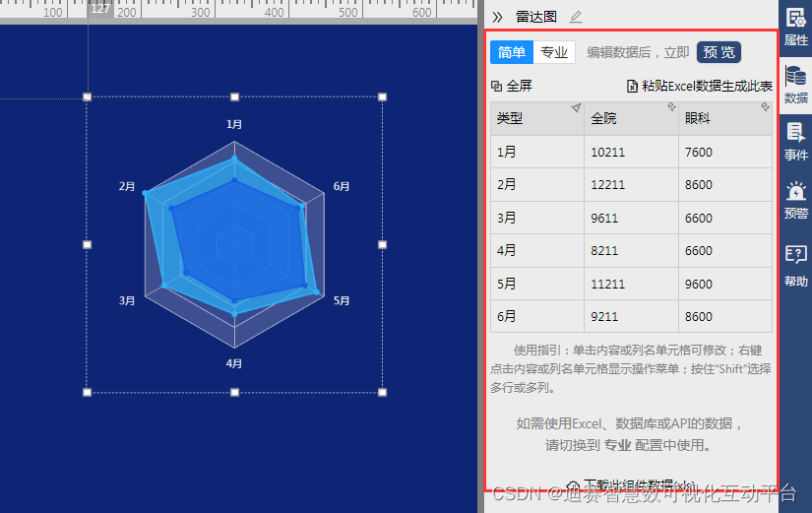Click 下载此组件数据 download link
The image size is (812, 513).
tap(632, 485)
